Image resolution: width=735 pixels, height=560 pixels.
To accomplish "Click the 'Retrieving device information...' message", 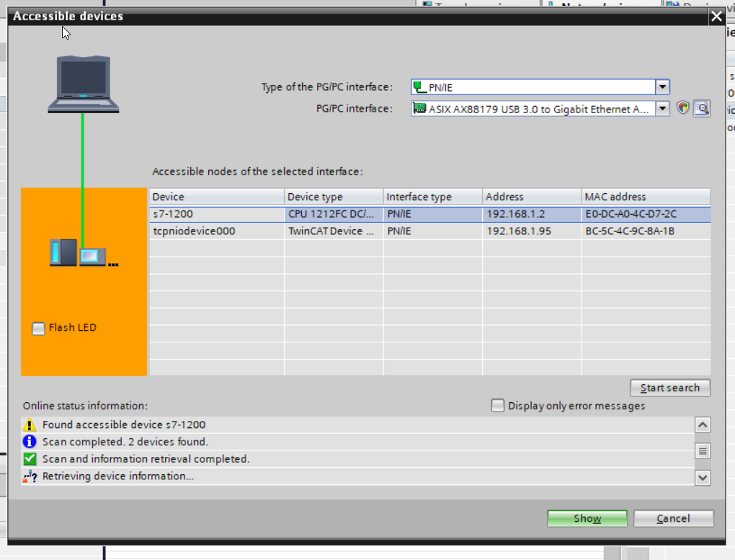I will [117, 476].
